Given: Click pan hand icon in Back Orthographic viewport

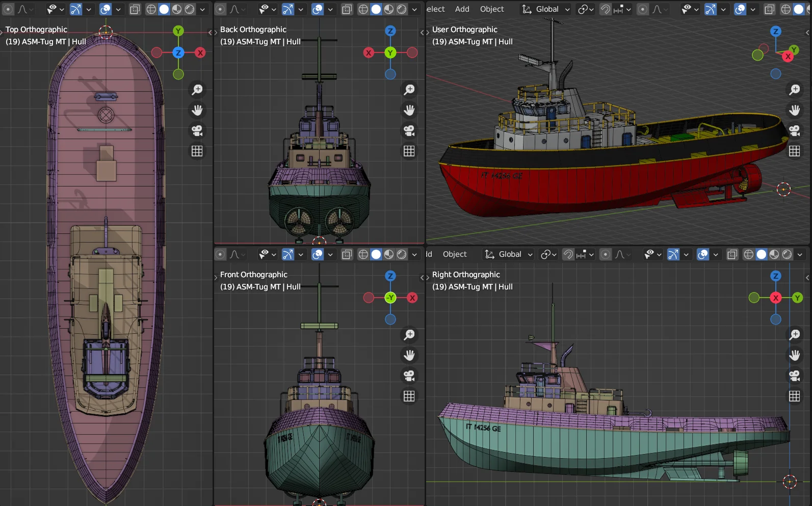Looking at the screenshot, I should coord(409,110).
